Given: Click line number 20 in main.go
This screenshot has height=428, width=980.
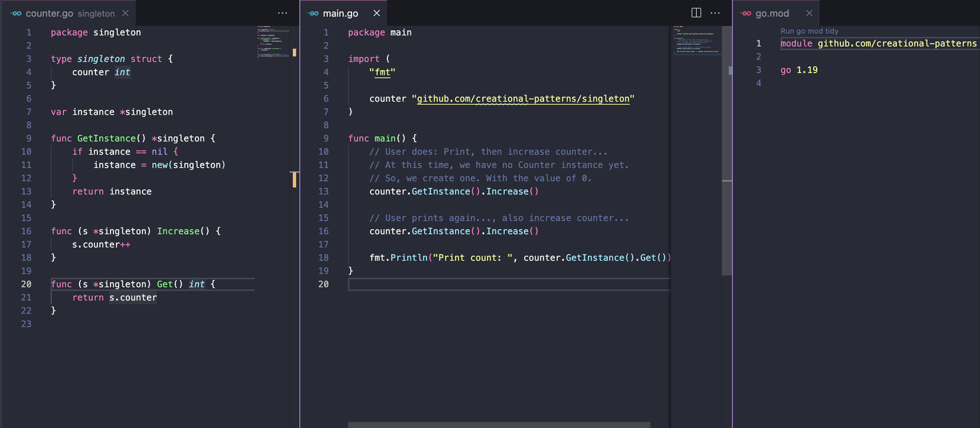Looking at the screenshot, I should 323,284.
